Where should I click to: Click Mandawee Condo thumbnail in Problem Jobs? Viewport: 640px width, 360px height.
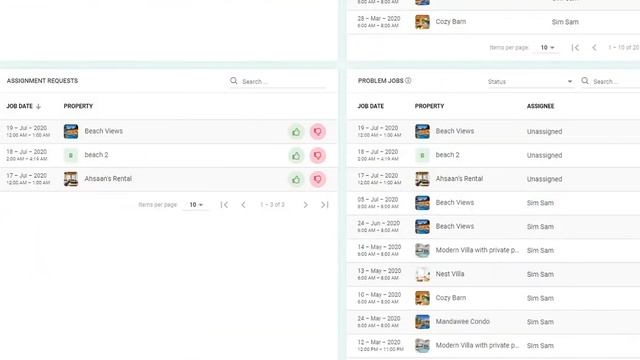click(x=422, y=322)
